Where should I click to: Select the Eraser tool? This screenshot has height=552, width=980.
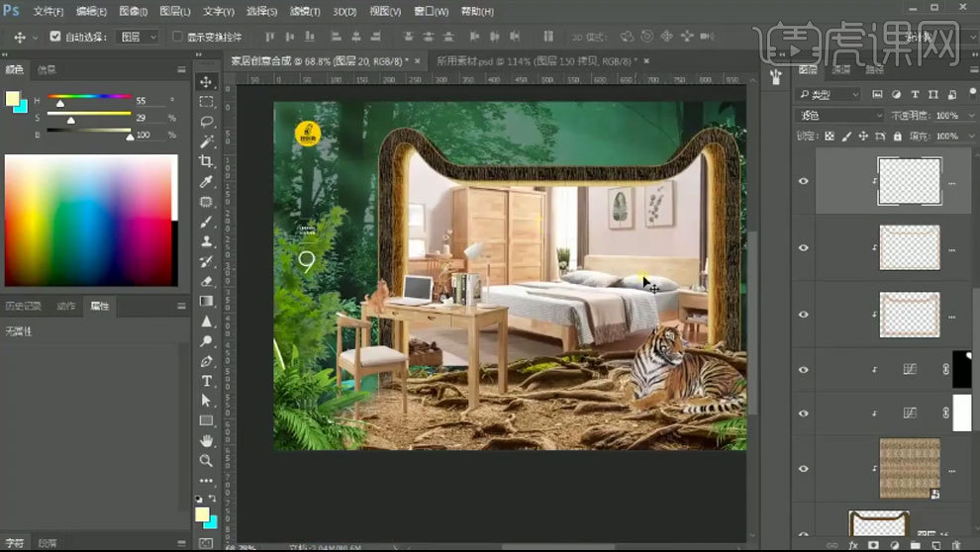coord(206,281)
